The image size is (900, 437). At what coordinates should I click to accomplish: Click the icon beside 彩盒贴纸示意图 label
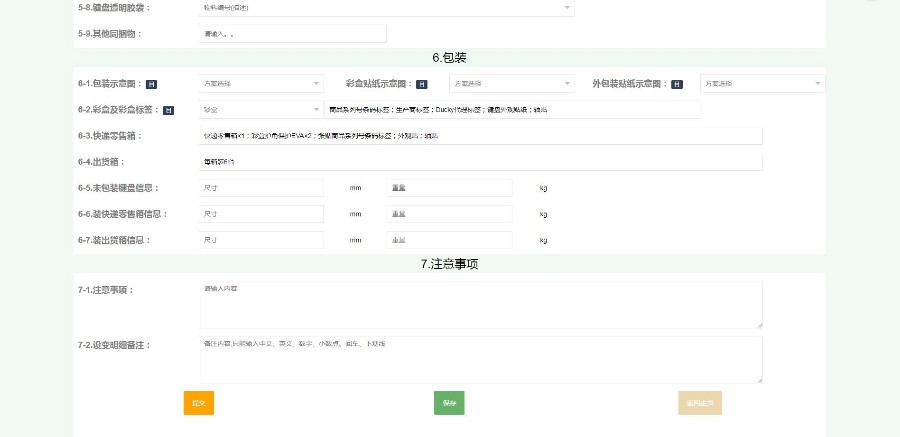coord(421,84)
